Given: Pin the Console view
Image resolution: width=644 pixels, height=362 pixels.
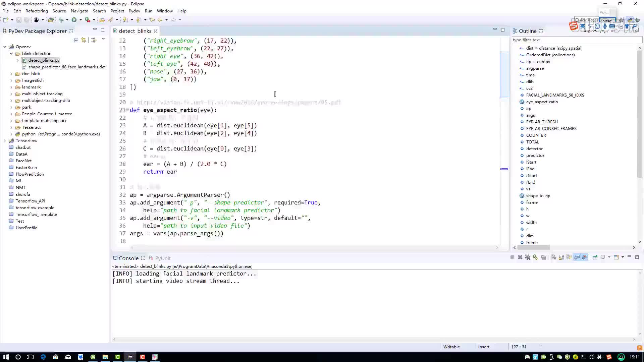Looking at the screenshot, I should pyautogui.click(x=595, y=257).
